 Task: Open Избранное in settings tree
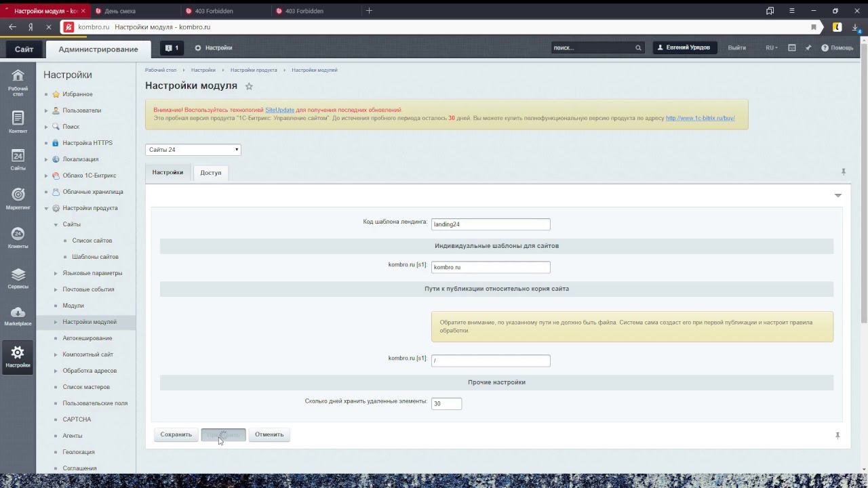[77, 94]
